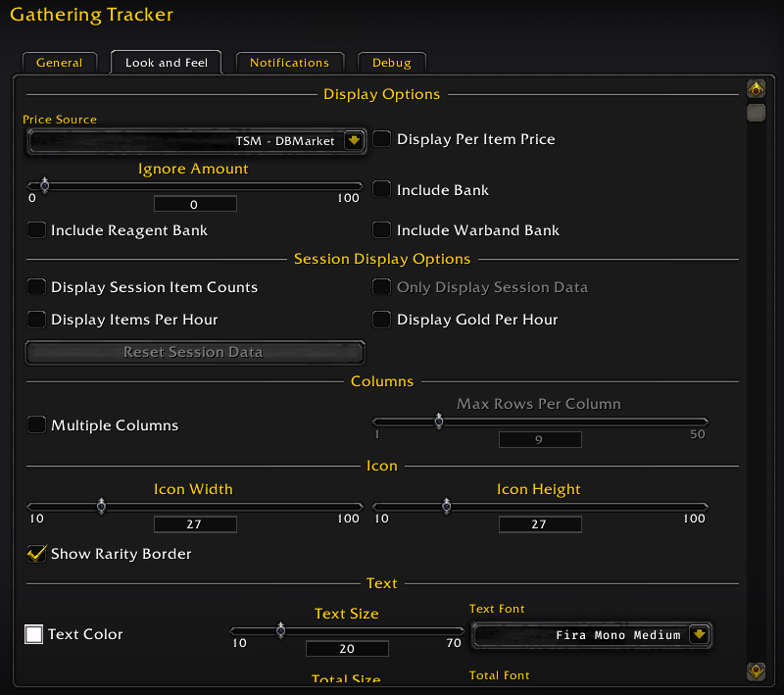Viewport: 784px width, 695px height.
Task: Enable Display Per Item Price
Action: (x=381, y=138)
